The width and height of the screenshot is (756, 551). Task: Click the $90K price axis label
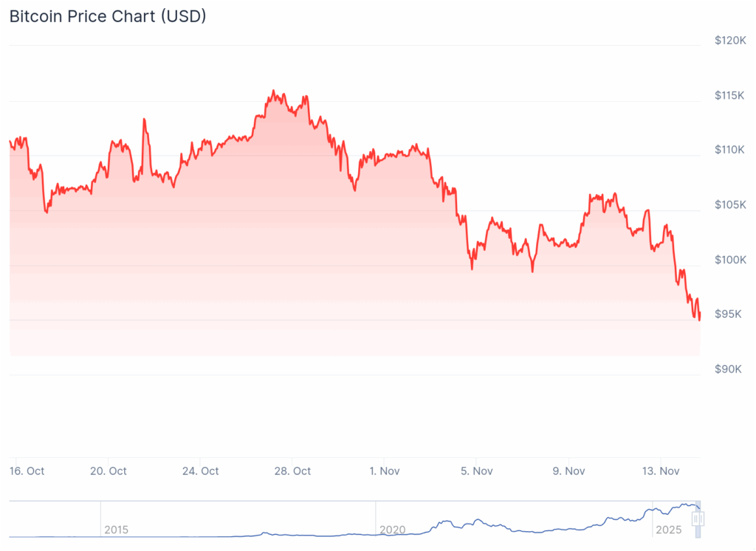[x=732, y=369]
